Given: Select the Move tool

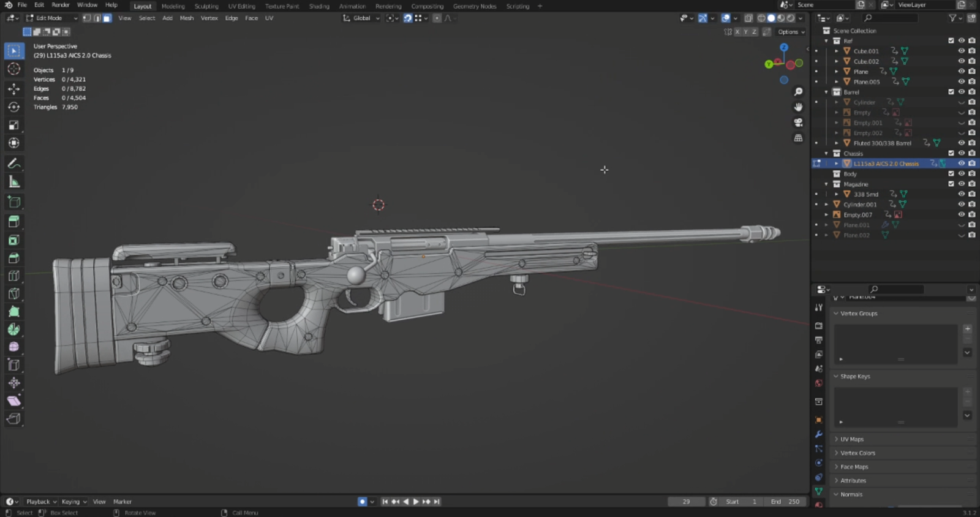Looking at the screenshot, I should (14, 89).
